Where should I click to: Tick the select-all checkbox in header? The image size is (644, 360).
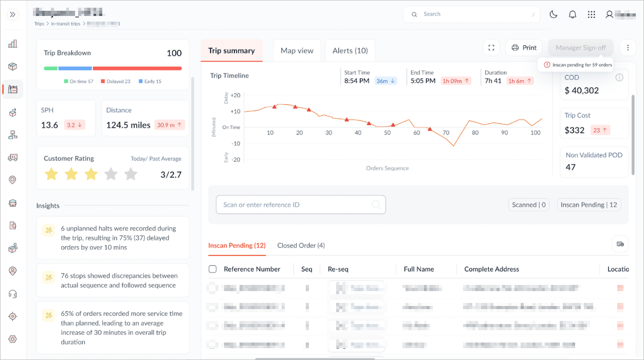(213, 269)
